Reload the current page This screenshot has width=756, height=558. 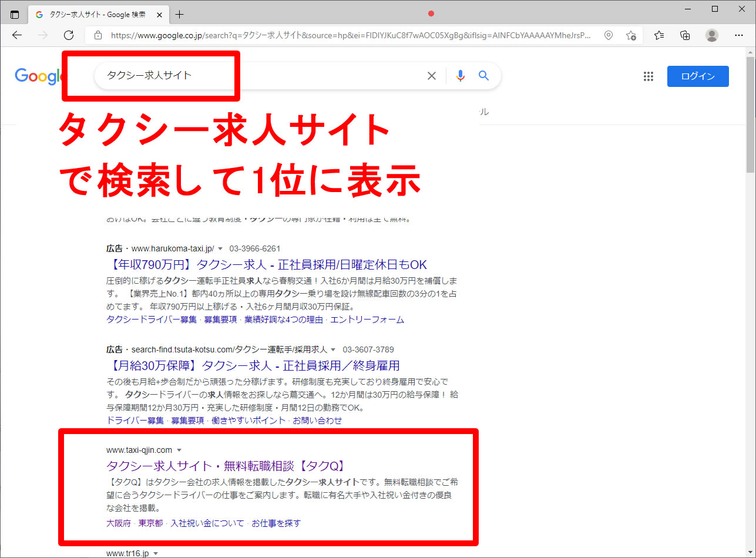point(69,35)
